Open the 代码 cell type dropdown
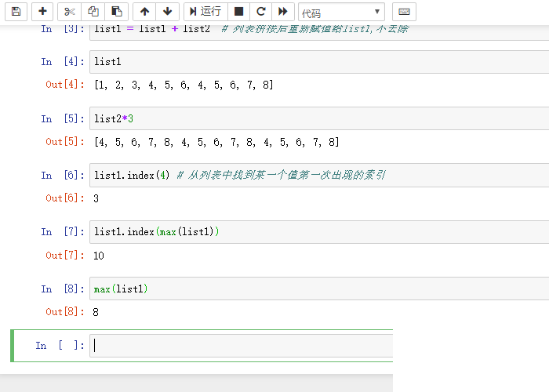This screenshot has height=392, width=549. (x=341, y=13)
